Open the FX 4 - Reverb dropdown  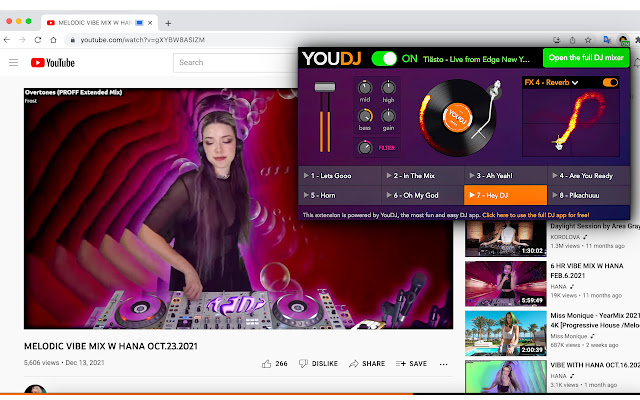click(551, 82)
